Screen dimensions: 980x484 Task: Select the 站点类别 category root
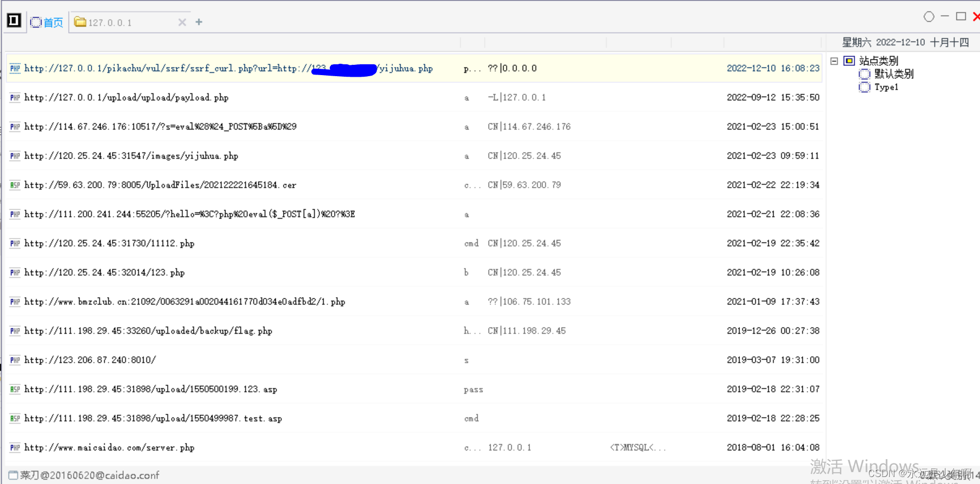tap(878, 60)
